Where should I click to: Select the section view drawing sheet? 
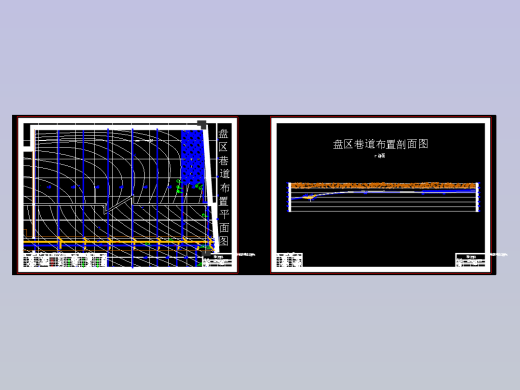pos(381,195)
